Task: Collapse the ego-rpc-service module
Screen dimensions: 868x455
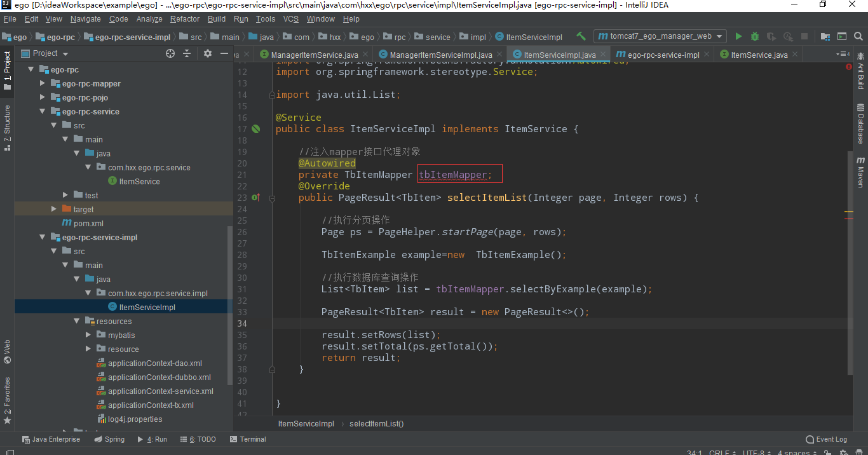Action: (43, 112)
